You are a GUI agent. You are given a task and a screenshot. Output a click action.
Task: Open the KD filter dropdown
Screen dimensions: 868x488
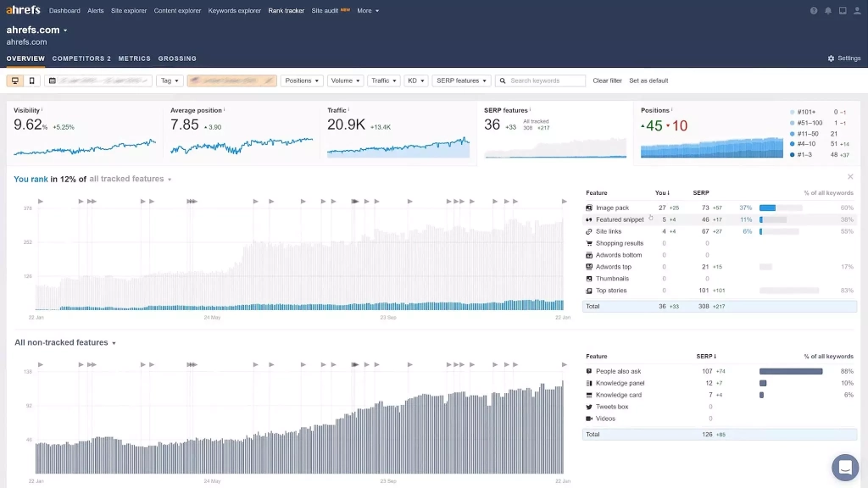click(x=415, y=80)
